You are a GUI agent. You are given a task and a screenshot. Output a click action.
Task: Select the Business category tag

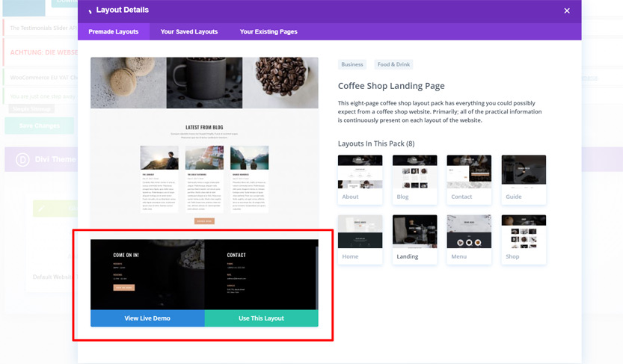(352, 64)
